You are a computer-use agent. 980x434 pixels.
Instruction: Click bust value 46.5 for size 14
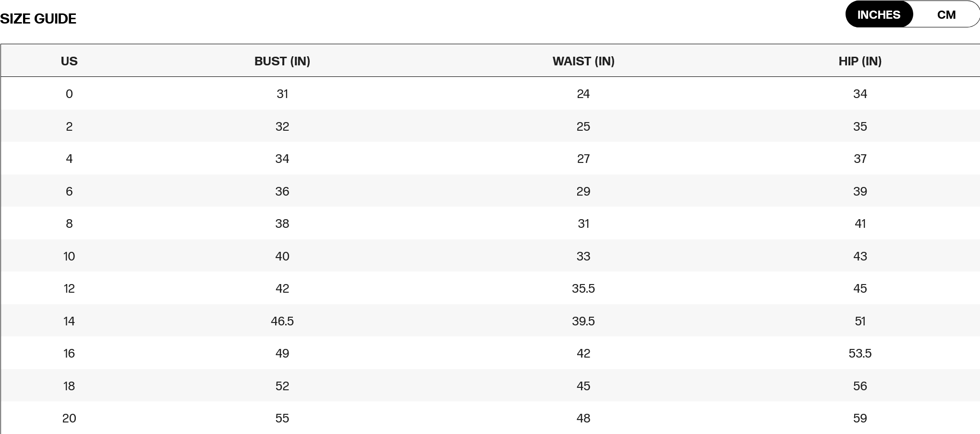click(x=282, y=321)
